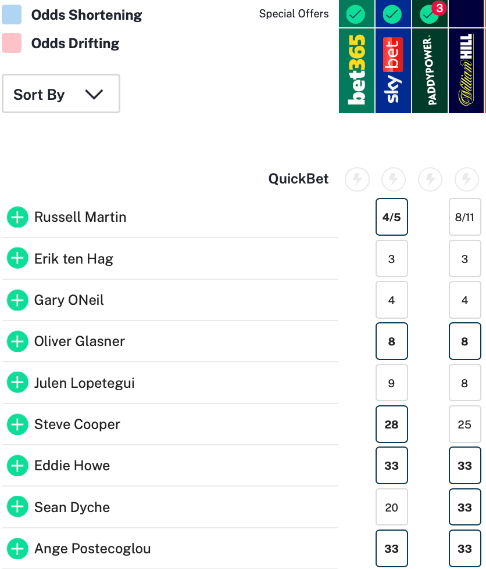Image resolution: width=486 pixels, height=569 pixels.
Task: Add Ange Postecoglou via plus icon
Action: 17,548
